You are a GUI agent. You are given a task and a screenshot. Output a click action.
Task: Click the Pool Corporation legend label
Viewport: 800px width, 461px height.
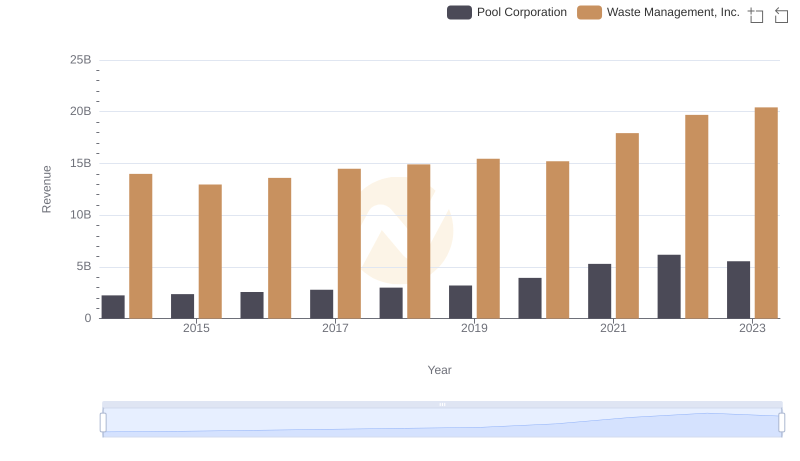click(x=521, y=12)
